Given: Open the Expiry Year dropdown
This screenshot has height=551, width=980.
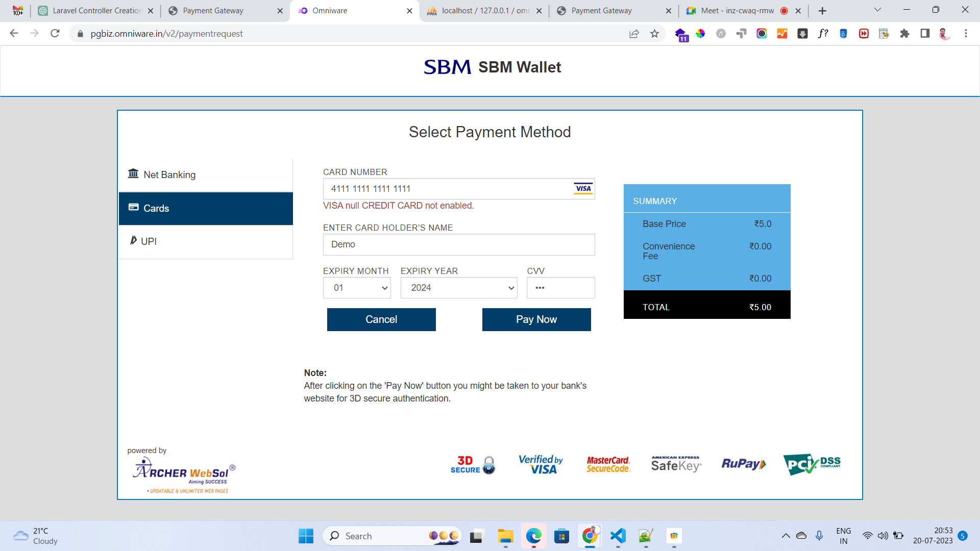Looking at the screenshot, I should [459, 288].
